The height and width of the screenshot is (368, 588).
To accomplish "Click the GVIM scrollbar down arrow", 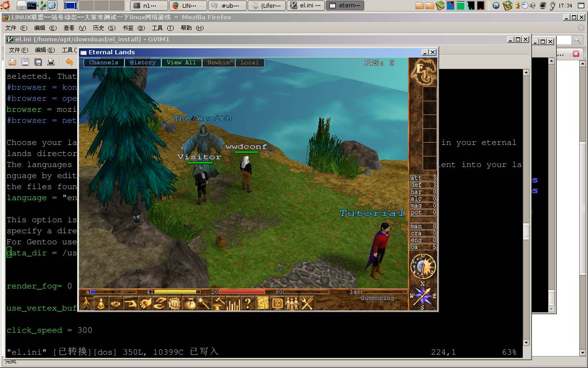I will click(526, 342).
